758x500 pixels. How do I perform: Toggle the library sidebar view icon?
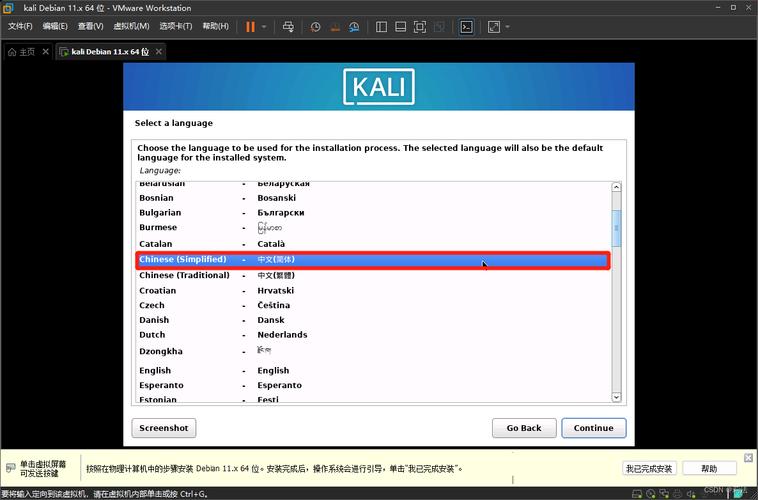[x=381, y=27]
